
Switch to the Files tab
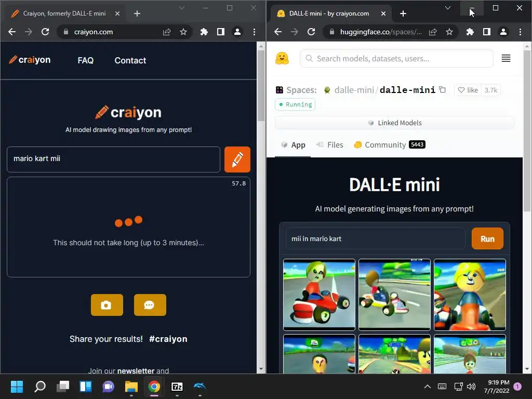tap(330, 145)
